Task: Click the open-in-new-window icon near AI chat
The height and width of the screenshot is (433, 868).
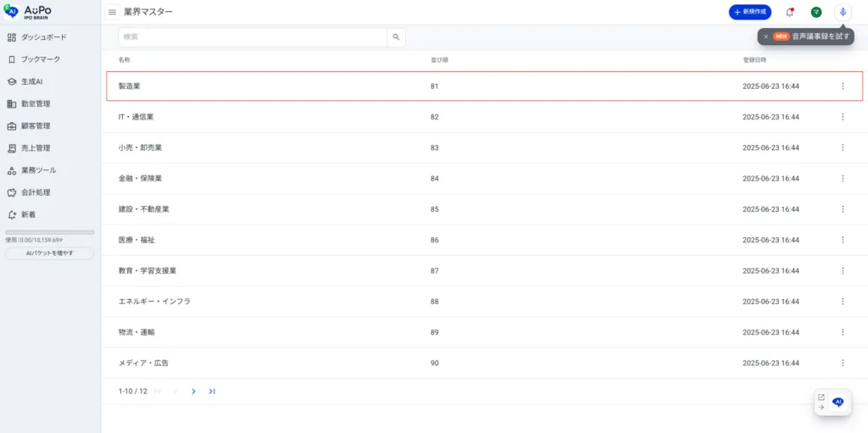Action: (821, 397)
